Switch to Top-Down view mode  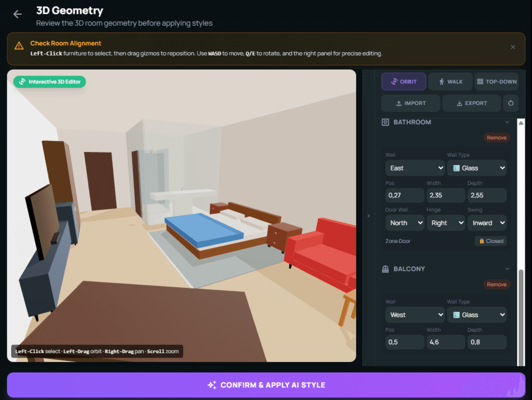496,82
